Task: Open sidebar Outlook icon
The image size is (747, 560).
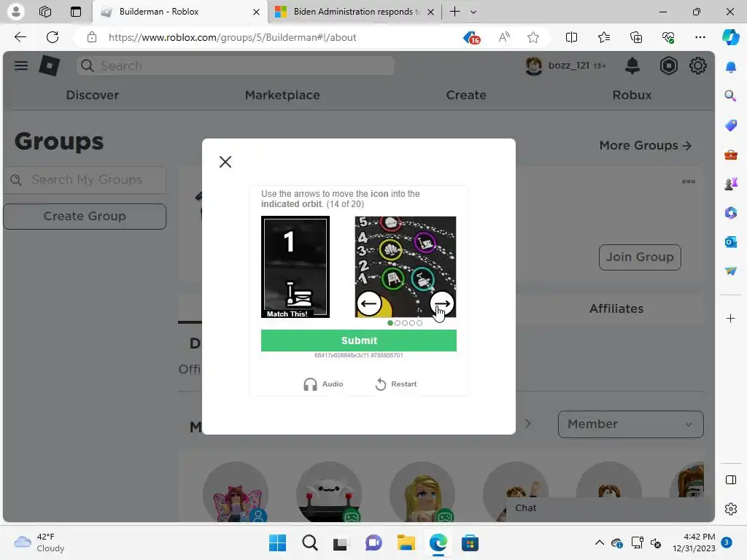Action: [x=730, y=242]
